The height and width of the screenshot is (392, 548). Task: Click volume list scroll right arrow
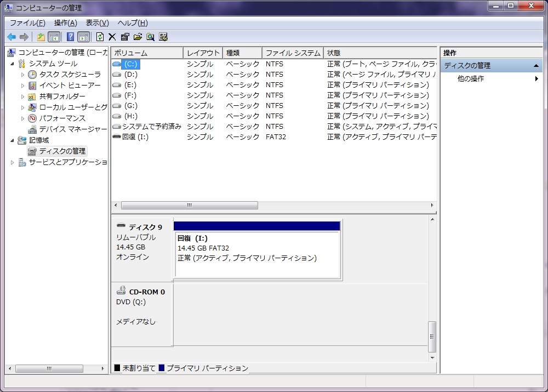(432, 205)
